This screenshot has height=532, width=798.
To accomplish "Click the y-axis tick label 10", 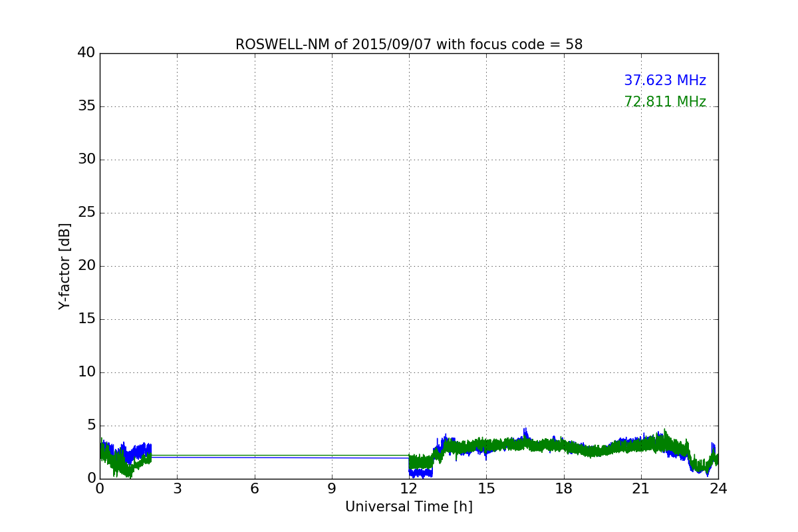I will pyautogui.click(x=86, y=372).
